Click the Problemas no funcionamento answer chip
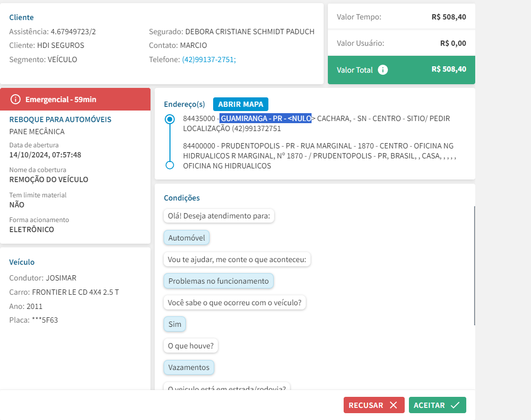This screenshot has height=420, width=531. [x=218, y=281]
